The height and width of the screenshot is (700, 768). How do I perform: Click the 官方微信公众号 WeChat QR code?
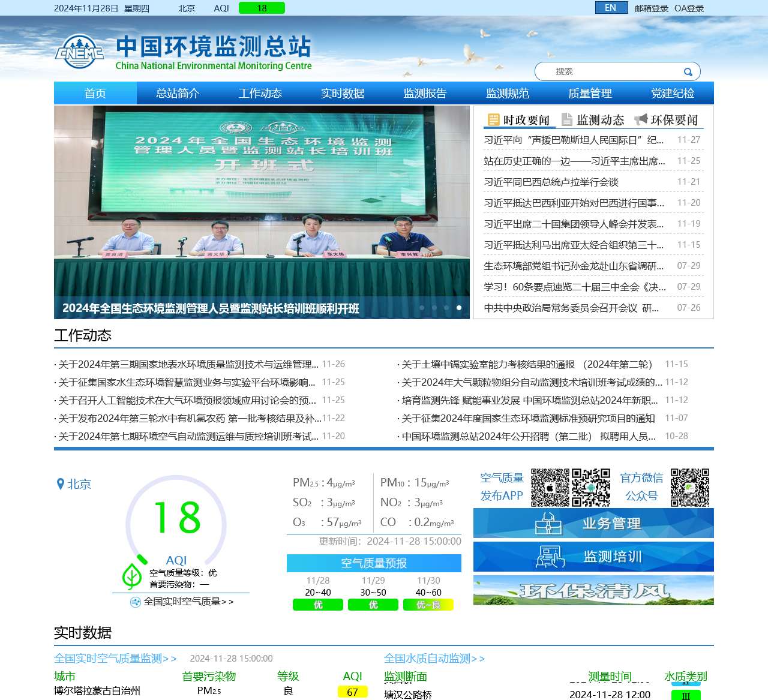pos(690,488)
